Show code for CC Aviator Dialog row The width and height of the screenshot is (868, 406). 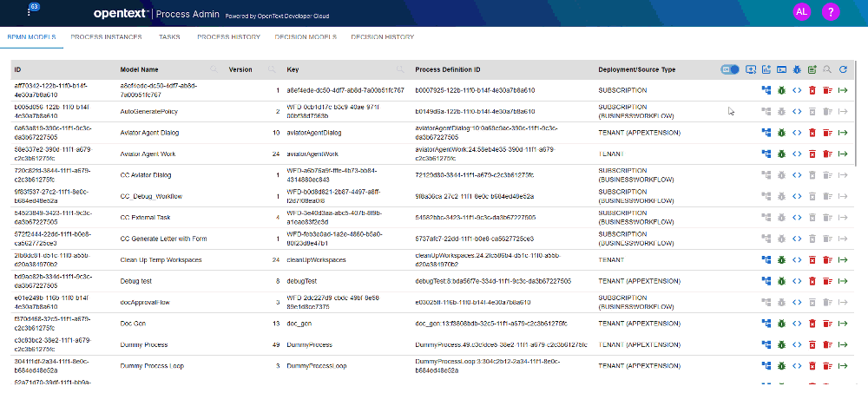[797, 174]
